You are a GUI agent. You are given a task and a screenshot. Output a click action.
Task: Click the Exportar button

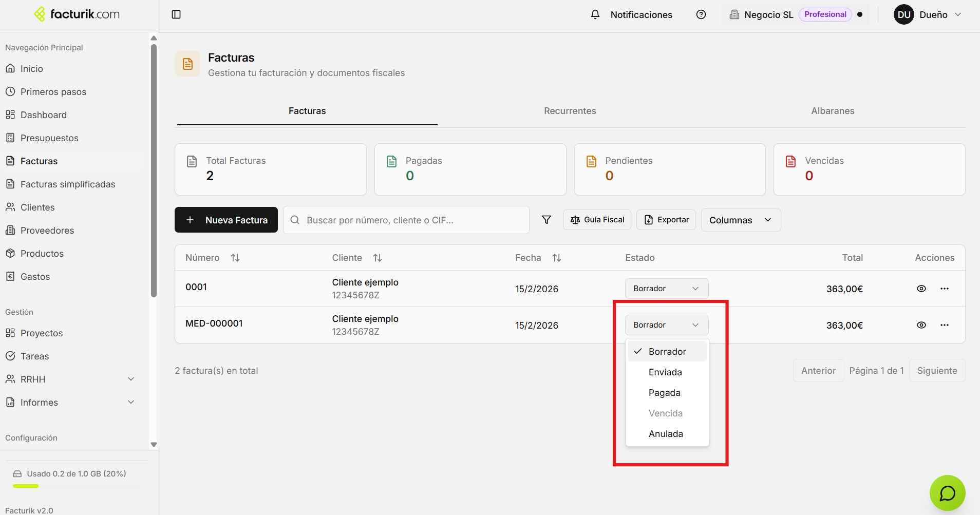(666, 220)
